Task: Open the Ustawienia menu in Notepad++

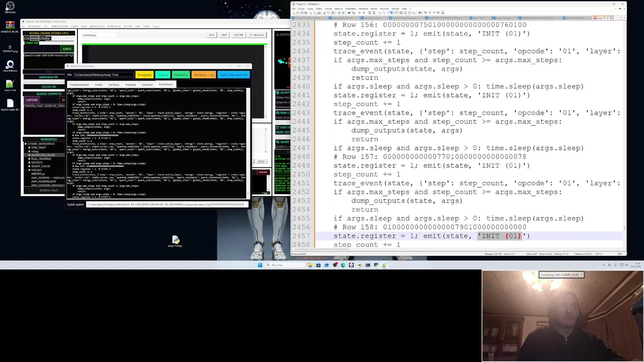Action: 351,9
